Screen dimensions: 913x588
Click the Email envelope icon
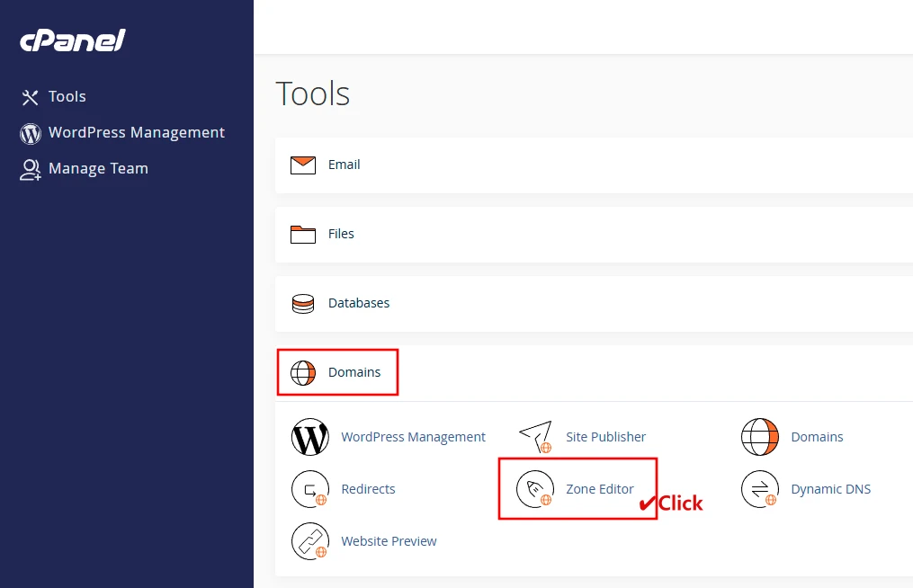303,165
